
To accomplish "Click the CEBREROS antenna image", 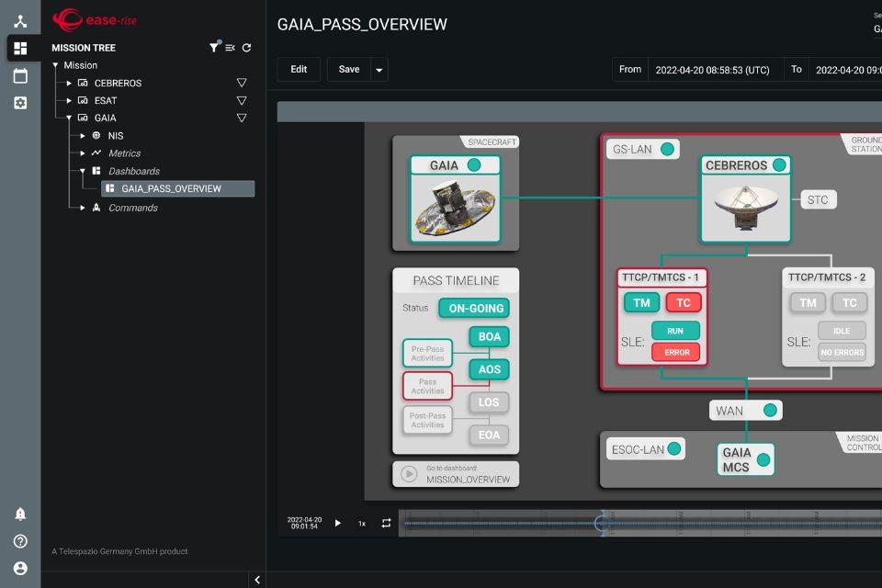I will point(746,207).
